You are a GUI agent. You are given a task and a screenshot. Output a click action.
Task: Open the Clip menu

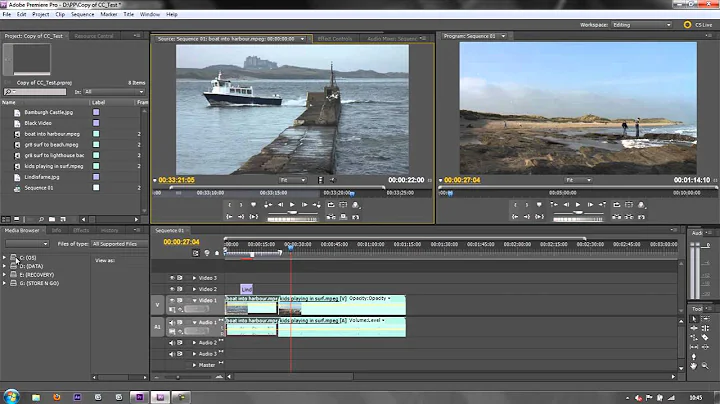[x=60, y=14]
